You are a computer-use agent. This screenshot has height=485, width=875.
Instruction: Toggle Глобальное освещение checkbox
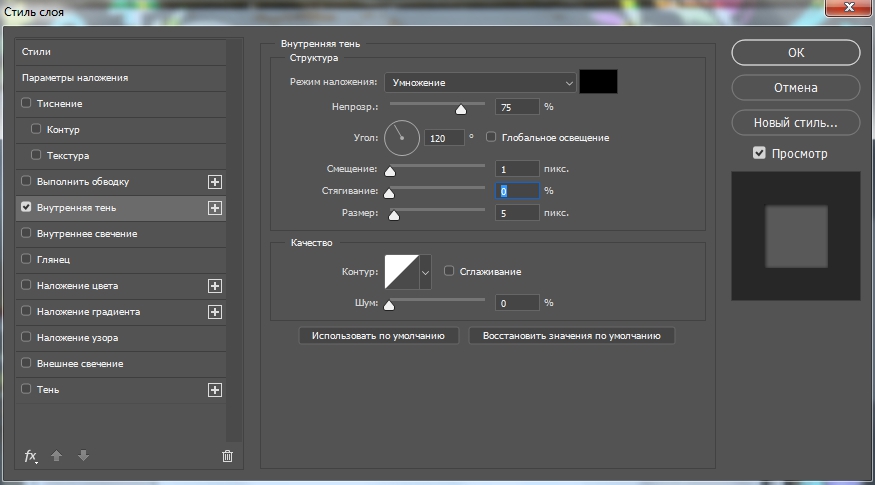click(x=491, y=137)
